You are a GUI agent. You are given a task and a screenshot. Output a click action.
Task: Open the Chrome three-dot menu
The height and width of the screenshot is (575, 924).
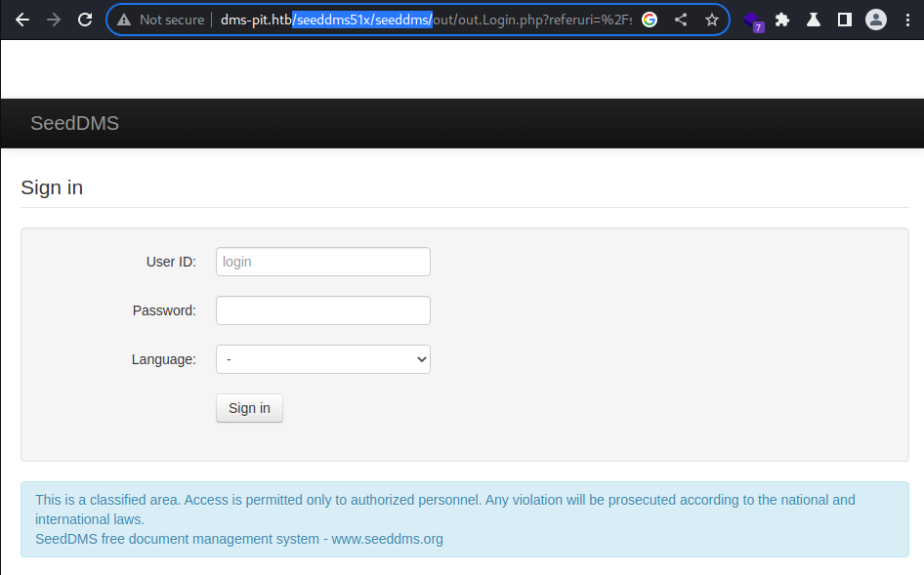[907, 21]
